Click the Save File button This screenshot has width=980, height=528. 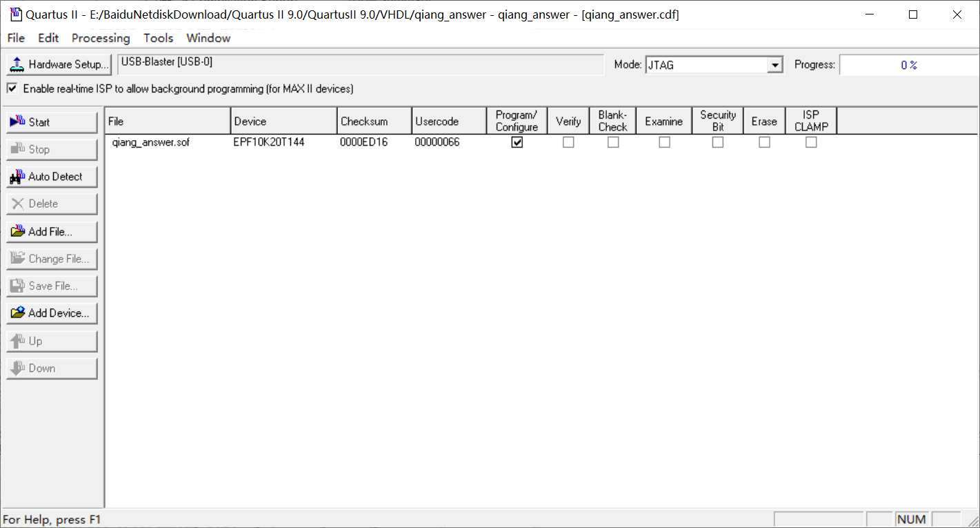tap(52, 286)
